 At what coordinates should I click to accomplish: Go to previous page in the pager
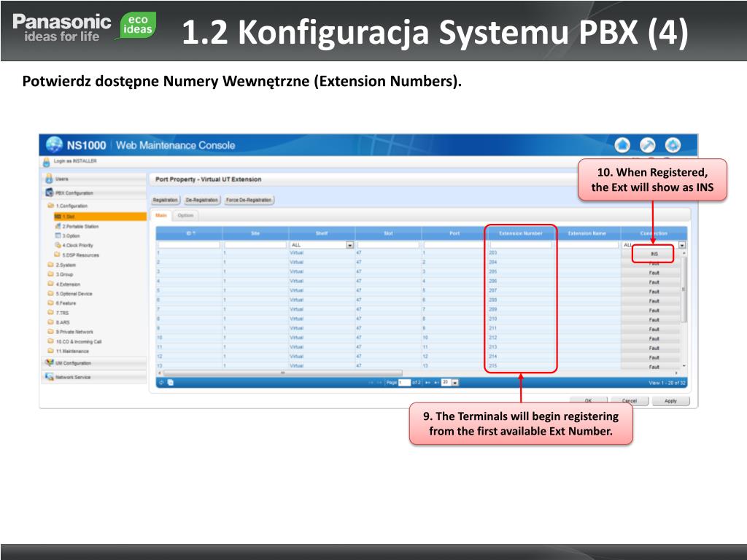[379, 382]
